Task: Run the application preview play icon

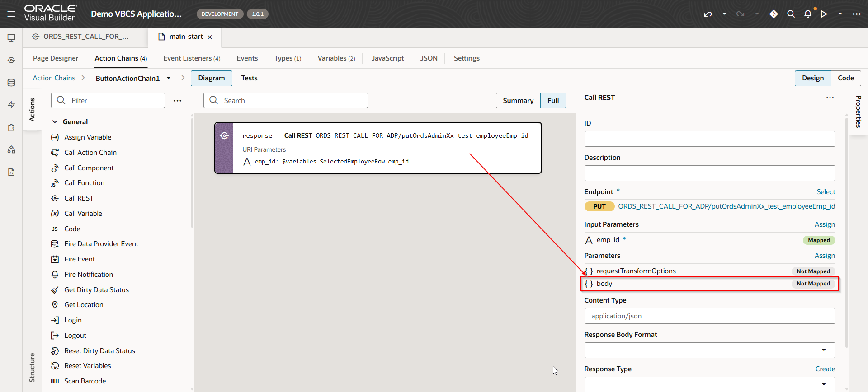Action: [824, 14]
